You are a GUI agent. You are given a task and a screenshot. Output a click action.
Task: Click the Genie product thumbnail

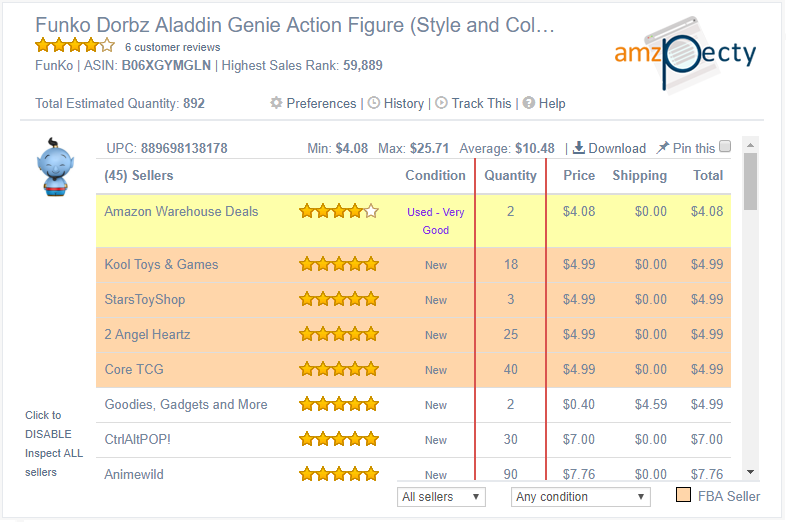[x=55, y=167]
